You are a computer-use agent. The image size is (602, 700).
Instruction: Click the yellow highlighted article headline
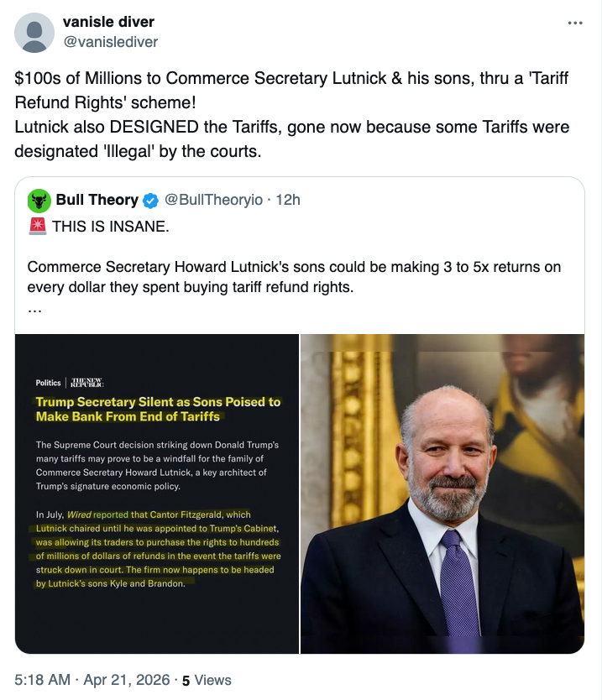(158, 409)
